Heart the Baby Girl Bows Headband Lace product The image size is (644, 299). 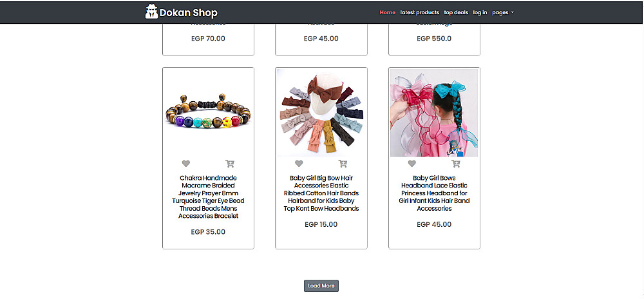pos(412,164)
